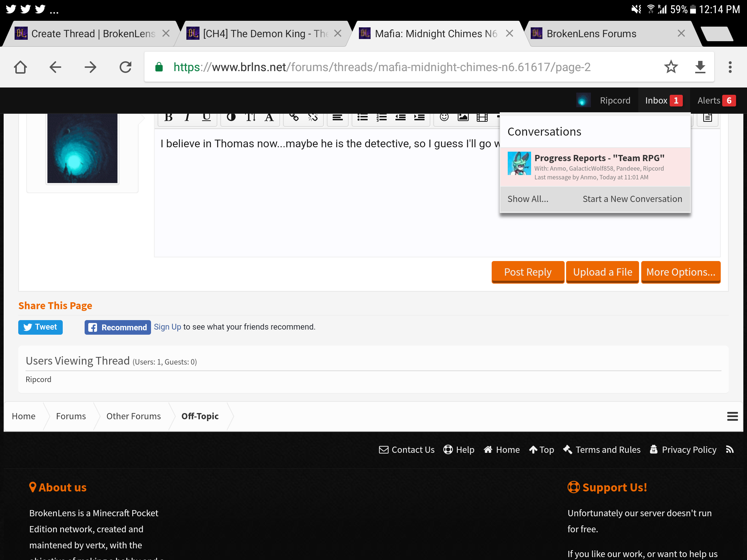This screenshot has width=747, height=560.
Task: Click the Upload a File button
Action: click(603, 272)
